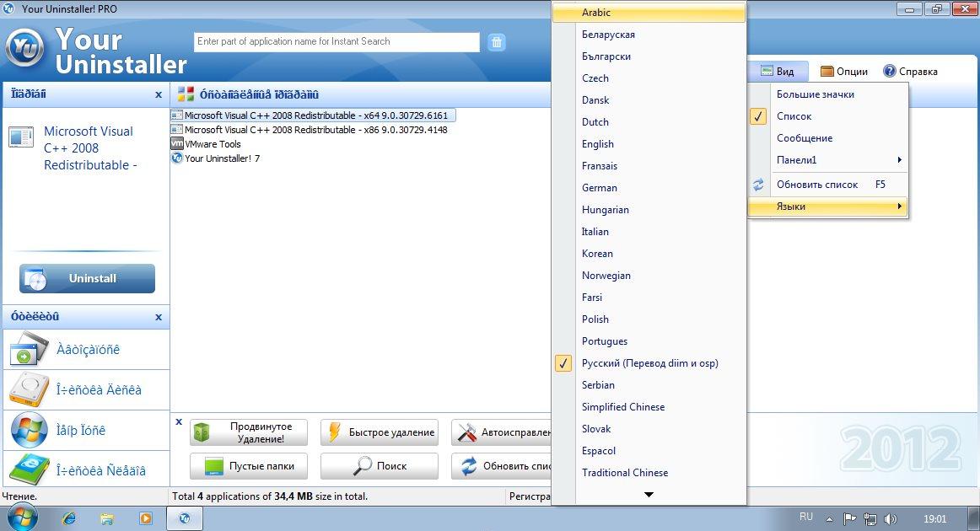The height and width of the screenshot is (531, 980).
Task: Choose Обновить список F5 menu entry
Action: coord(827,185)
